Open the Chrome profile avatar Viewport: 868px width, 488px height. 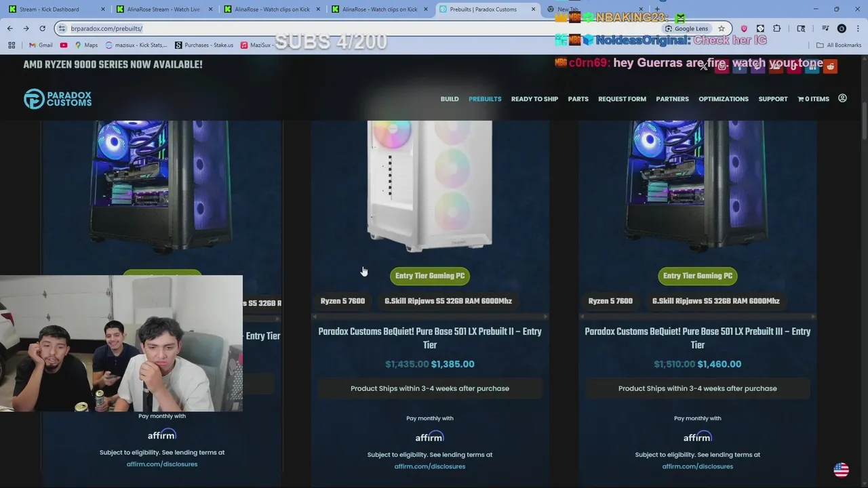click(842, 28)
